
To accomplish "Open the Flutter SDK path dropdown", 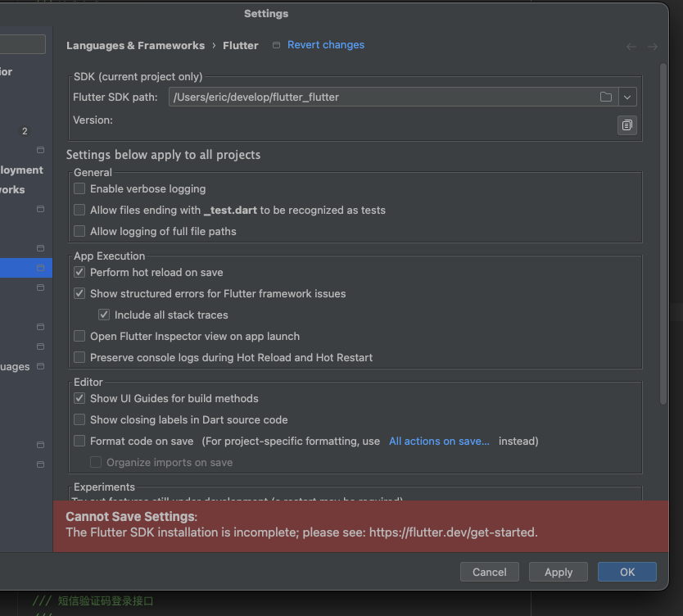I will 627,97.
